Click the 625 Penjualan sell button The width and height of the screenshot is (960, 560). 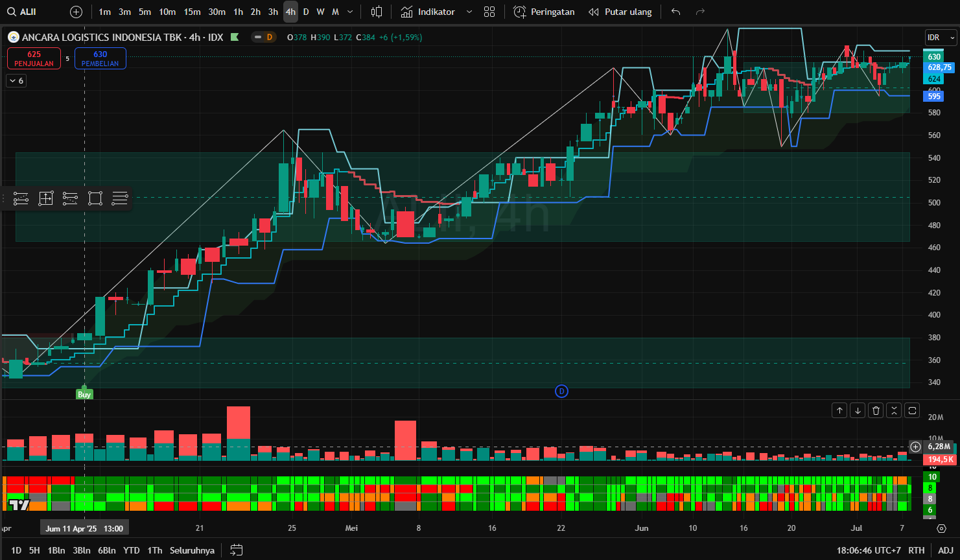pos(34,58)
